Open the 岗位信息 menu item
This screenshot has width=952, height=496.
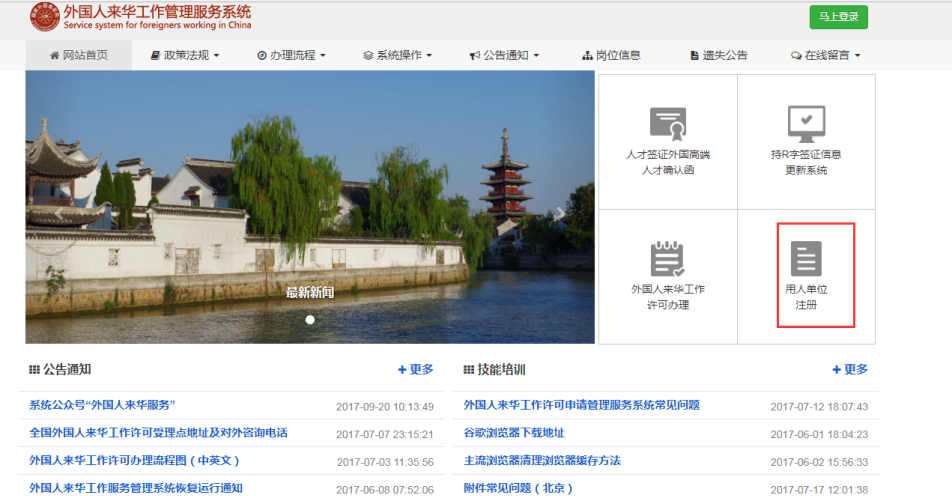point(611,55)
